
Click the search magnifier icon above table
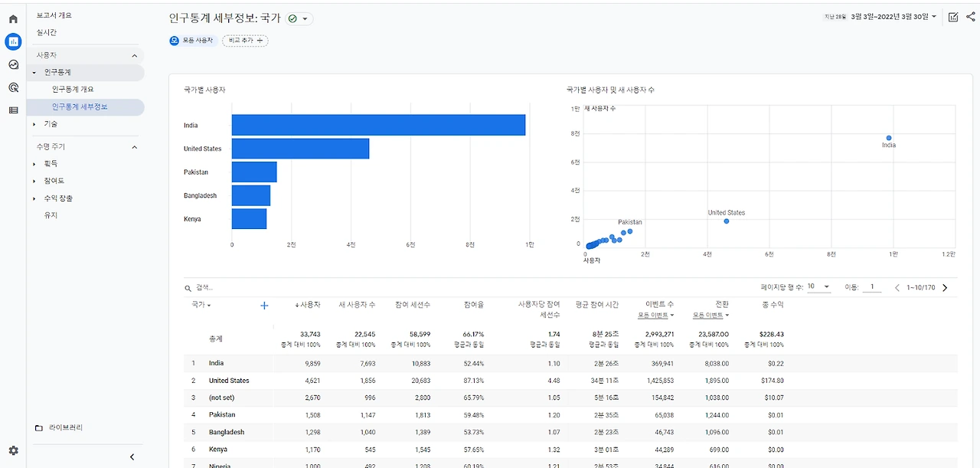[188, 288]
